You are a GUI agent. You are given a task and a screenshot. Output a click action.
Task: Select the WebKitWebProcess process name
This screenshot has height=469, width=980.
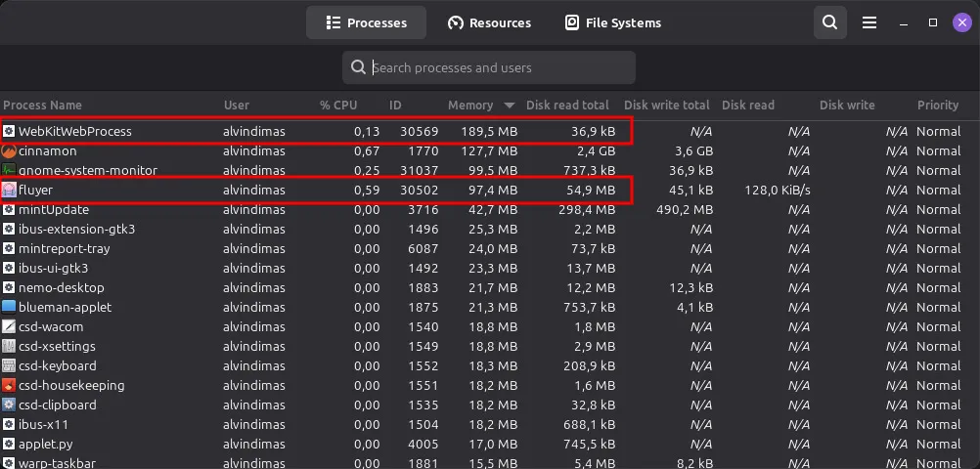[75, 131]
